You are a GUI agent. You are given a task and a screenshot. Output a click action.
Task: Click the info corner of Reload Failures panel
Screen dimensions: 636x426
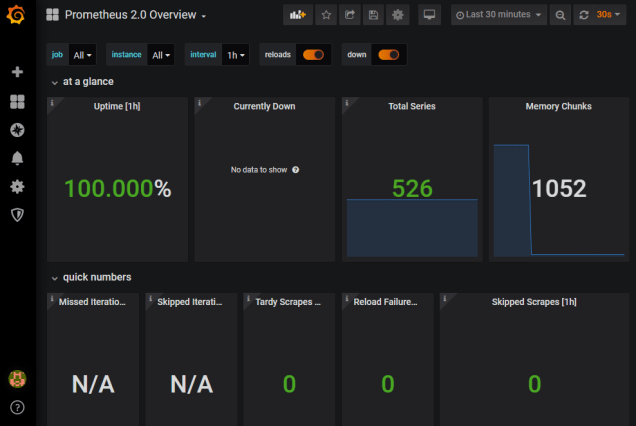(347, 299)
